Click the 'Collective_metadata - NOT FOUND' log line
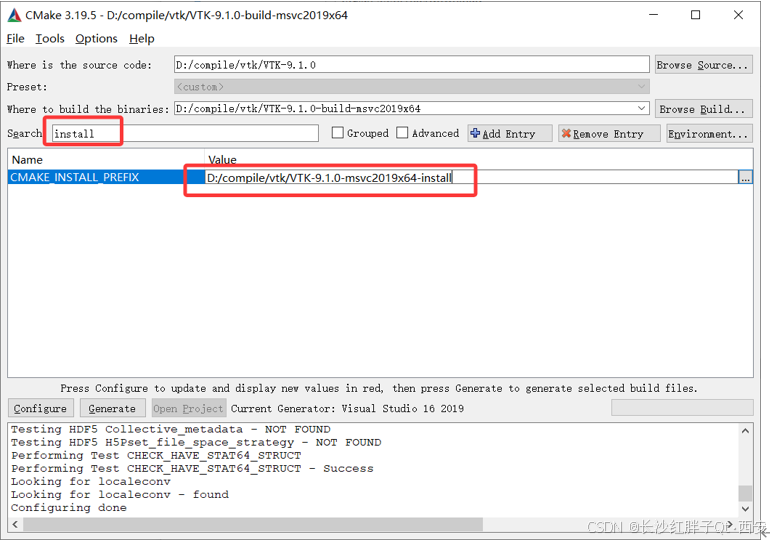Screen dimensions: 770x541 (x=170, y=429)
